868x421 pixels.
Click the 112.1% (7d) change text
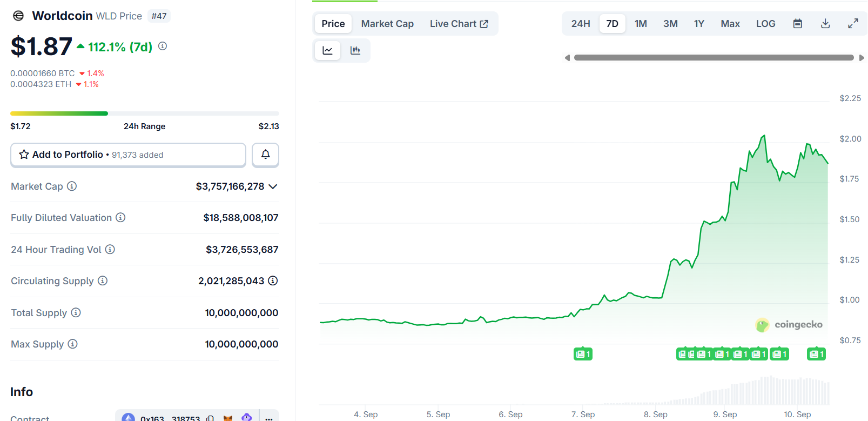click(120, 47)
